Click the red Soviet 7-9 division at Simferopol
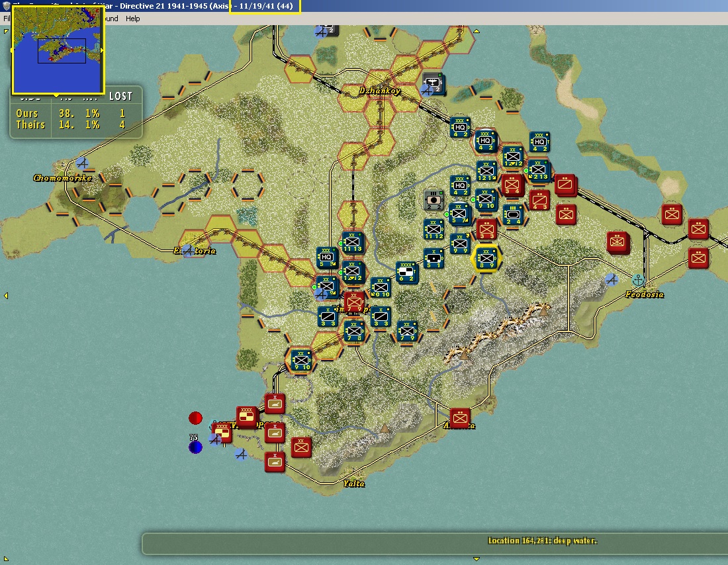 pos(354,302)
